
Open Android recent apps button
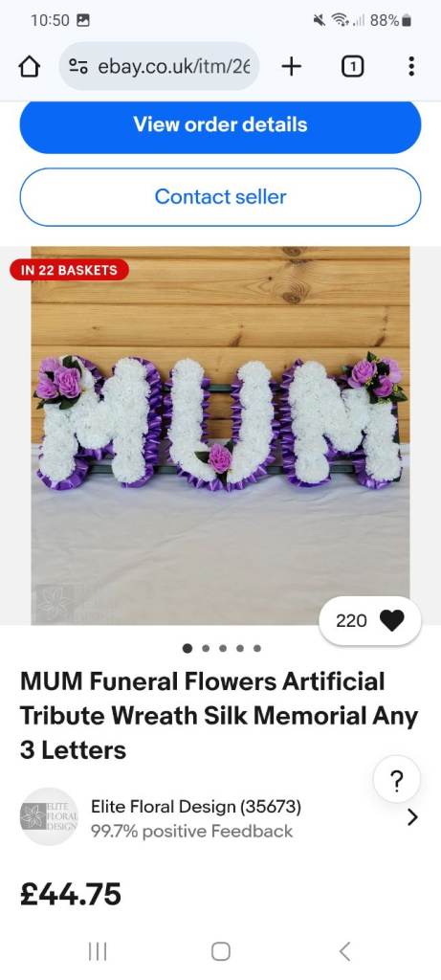coord(98,951)
